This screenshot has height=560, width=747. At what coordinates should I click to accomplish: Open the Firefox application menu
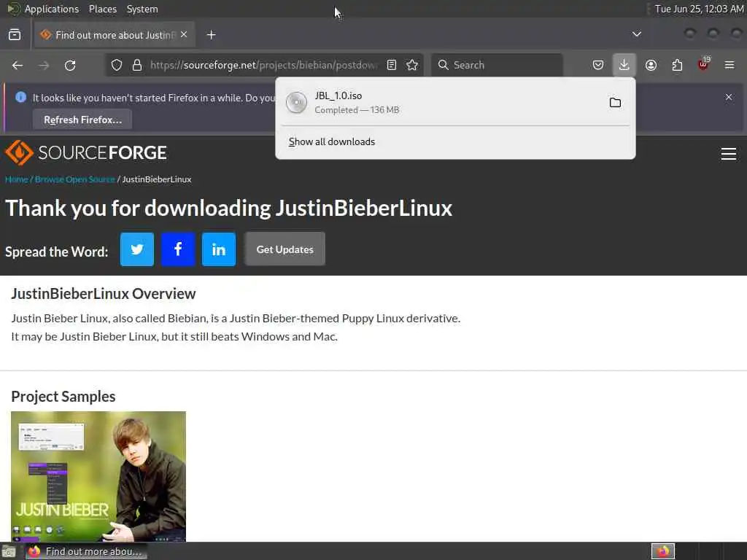pos(729,65)
